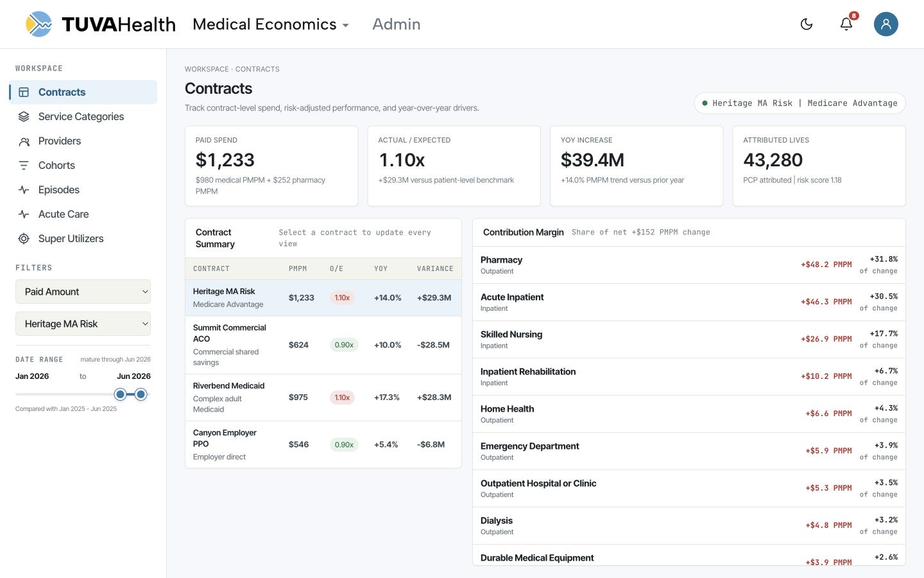
Task: Click the Outpatient Hospital or Clinic row
Action: pos(689,489)
